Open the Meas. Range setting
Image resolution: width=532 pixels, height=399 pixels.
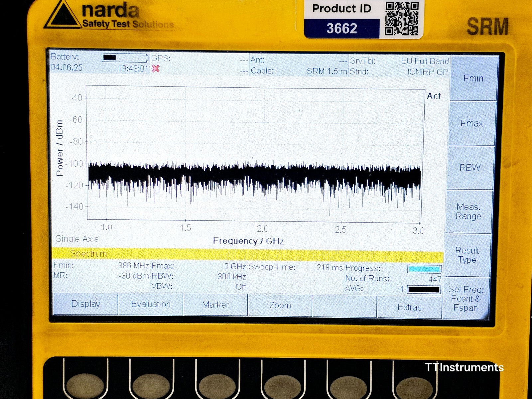(468, 211)
